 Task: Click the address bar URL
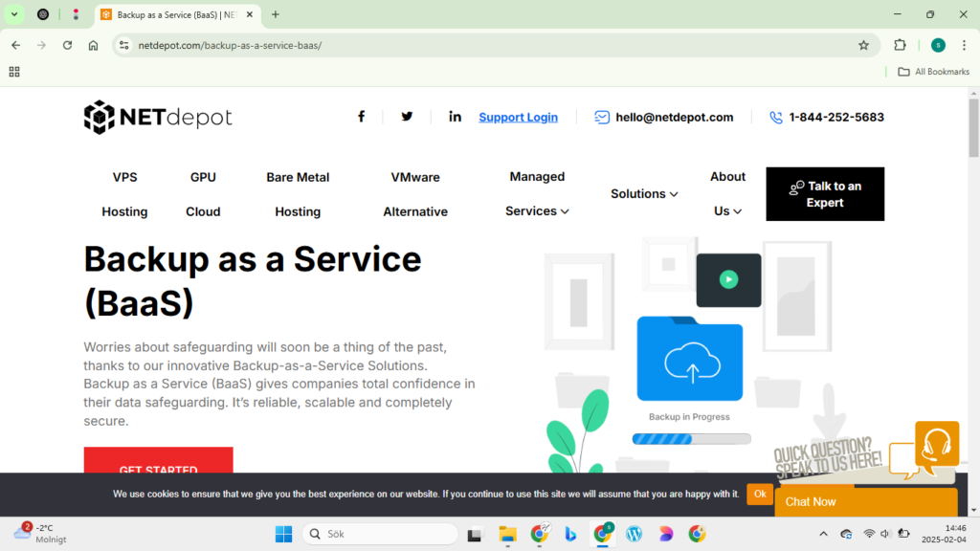click(230, 45)
